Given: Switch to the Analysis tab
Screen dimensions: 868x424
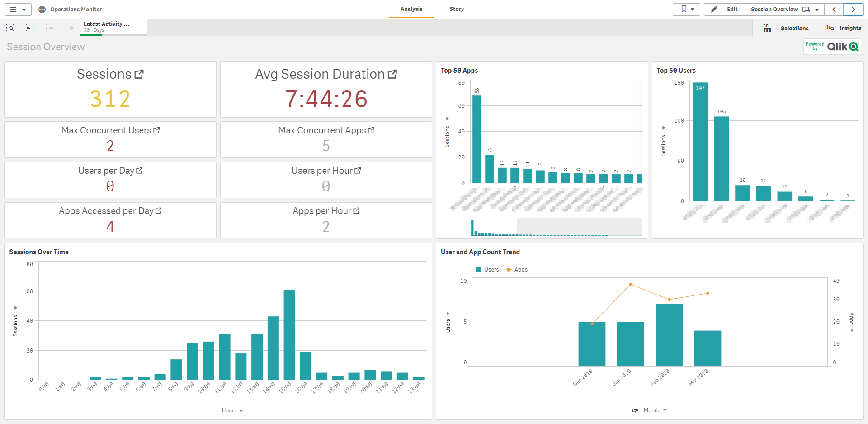Looking at the screenshot, I should 411,9.
